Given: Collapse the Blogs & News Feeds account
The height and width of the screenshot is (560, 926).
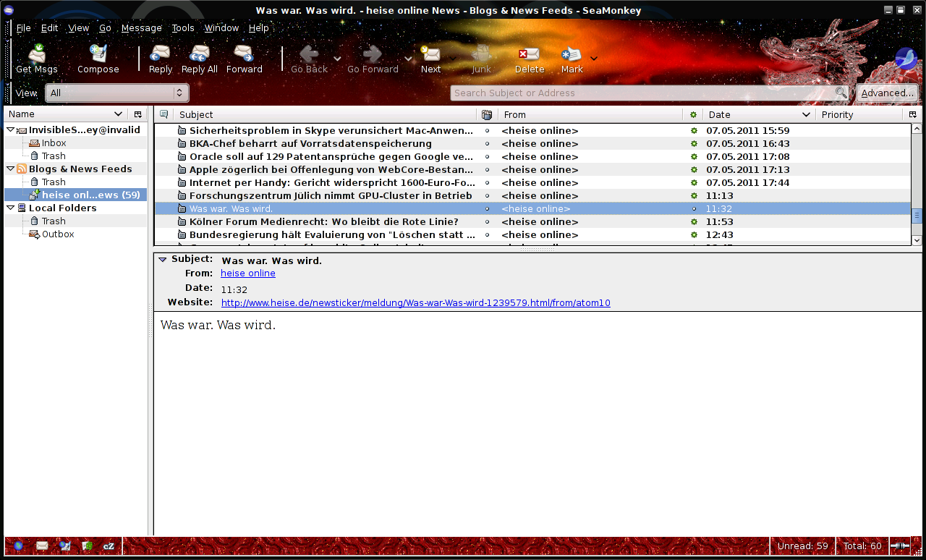Looking at the screenshot, I should tap(10, 169).
